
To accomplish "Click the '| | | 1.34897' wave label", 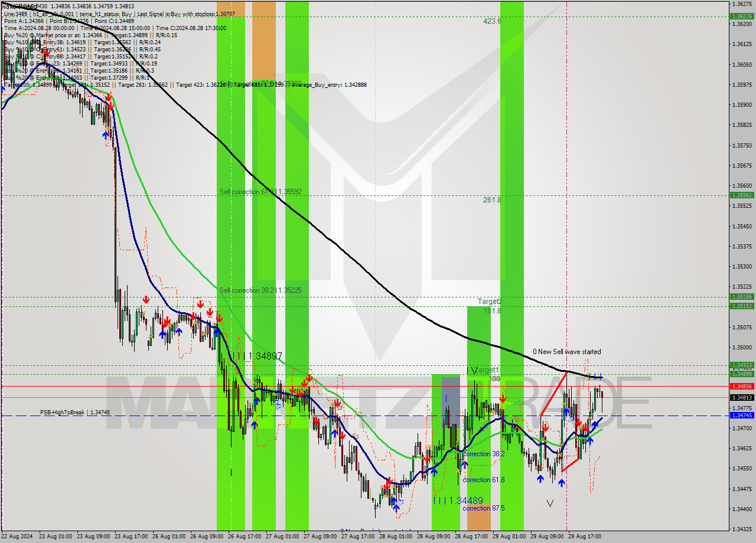I will 257,356.
